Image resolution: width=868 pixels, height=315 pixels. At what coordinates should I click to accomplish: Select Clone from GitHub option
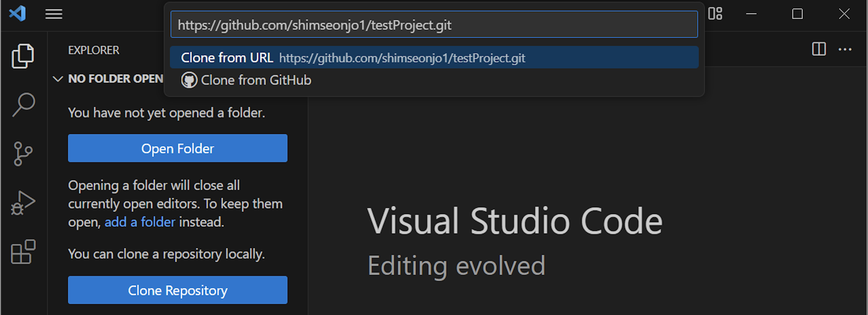(434, 80)
